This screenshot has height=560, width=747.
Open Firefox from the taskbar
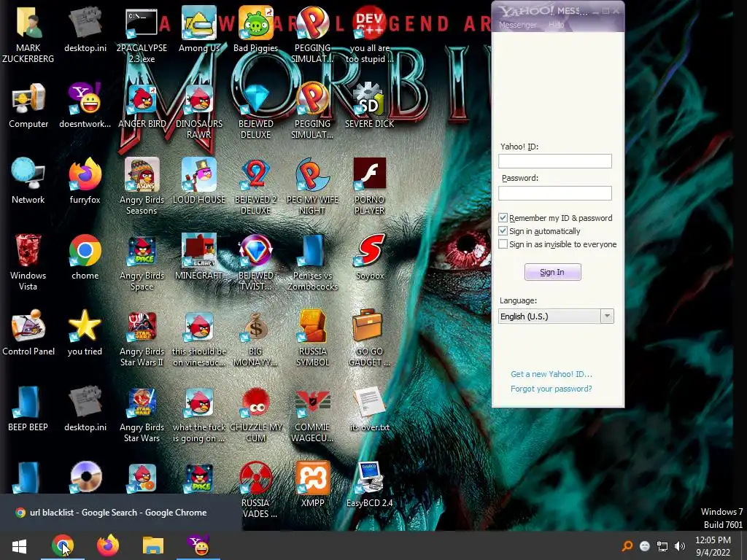point(108,546)
